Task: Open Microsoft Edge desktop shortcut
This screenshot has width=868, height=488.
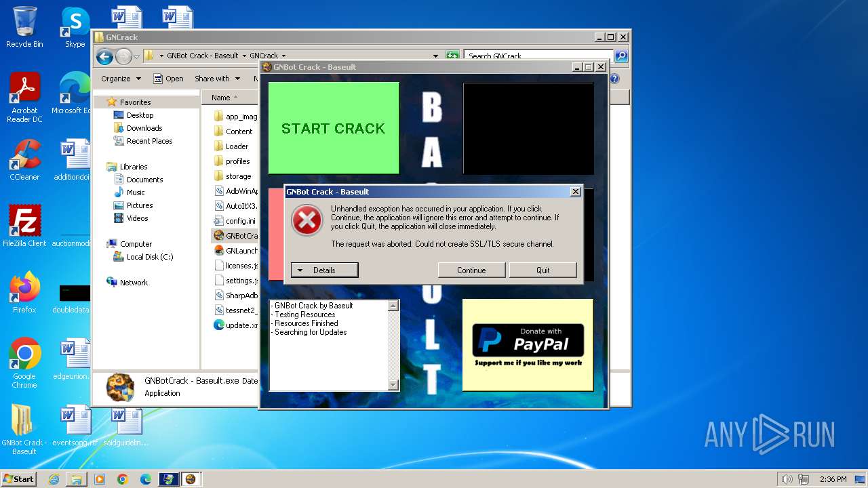Action: [75, 94]
